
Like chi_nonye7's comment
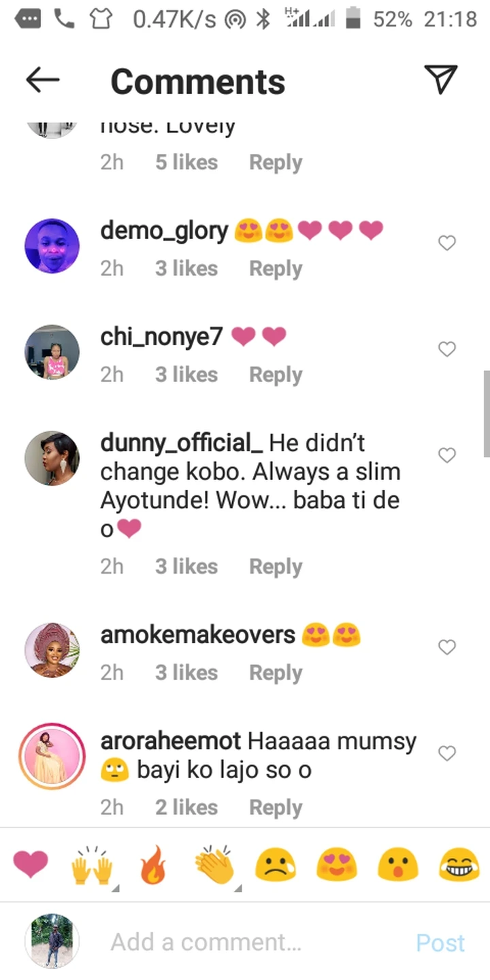[446, 349]
